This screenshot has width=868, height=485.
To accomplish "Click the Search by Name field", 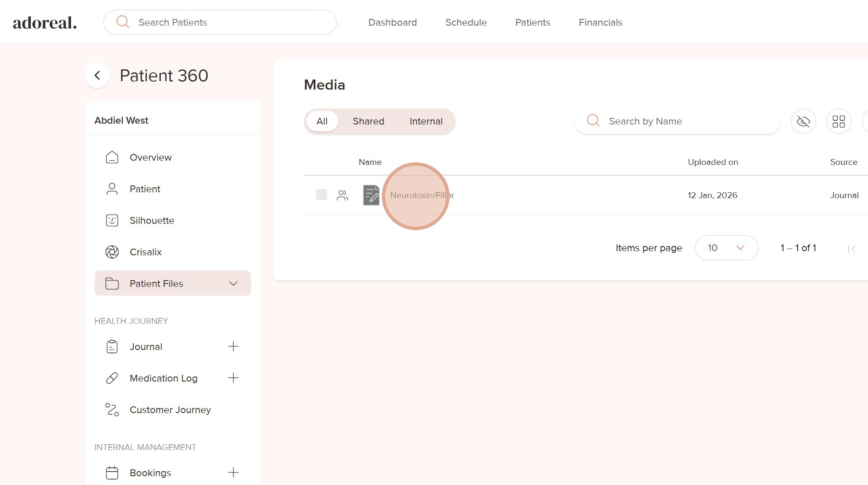I will pyautogui.click(x=685, y=122).
